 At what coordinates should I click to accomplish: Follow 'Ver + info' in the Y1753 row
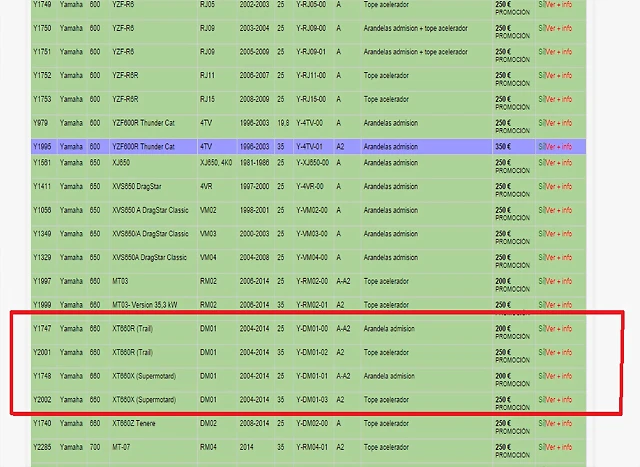click(559, 99)
